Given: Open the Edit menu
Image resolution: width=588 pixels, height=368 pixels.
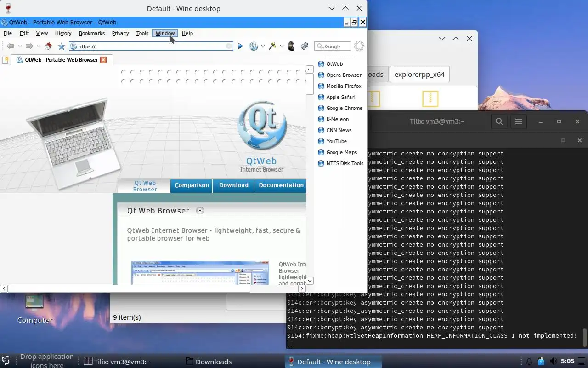Looking at the screenshot, I should coord(24,33).
